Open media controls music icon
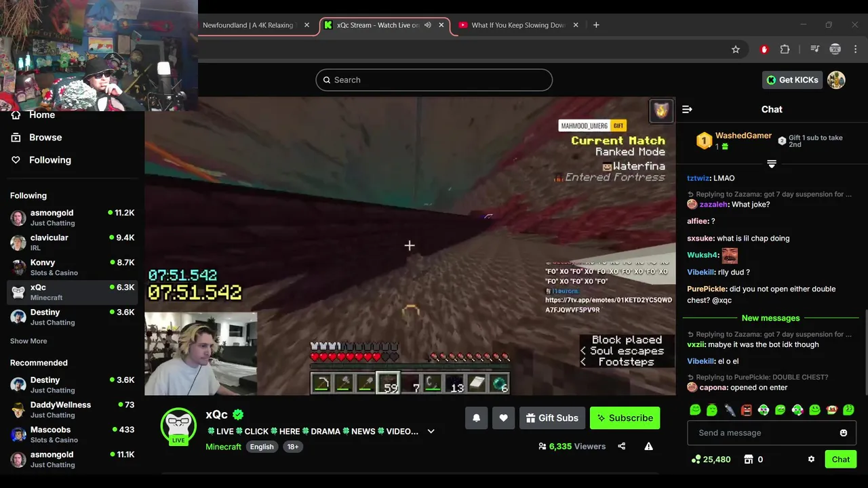 815,49
